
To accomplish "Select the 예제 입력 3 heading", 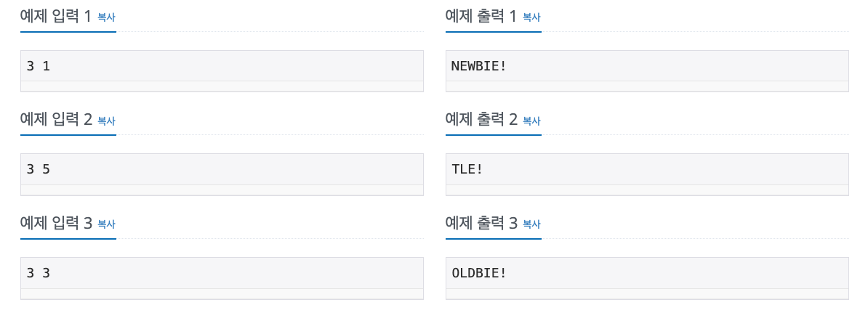I will tap(56, 223).
